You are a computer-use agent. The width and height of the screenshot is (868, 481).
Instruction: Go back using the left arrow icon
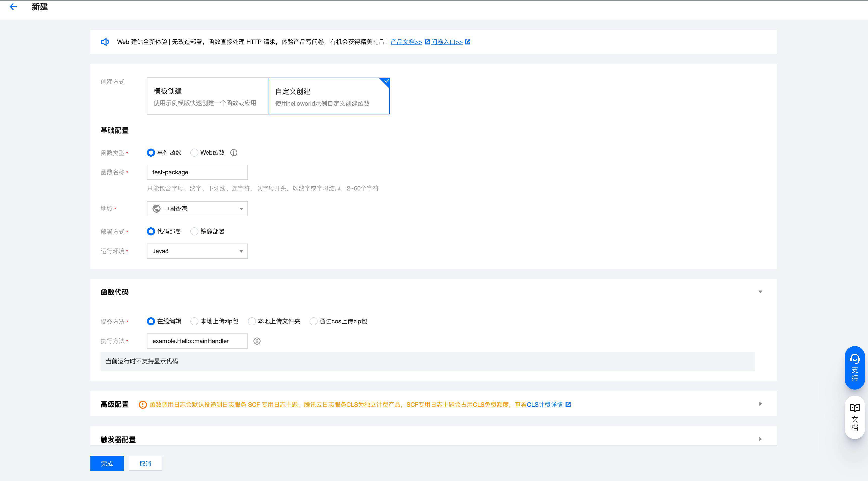[x=13, y=7]
